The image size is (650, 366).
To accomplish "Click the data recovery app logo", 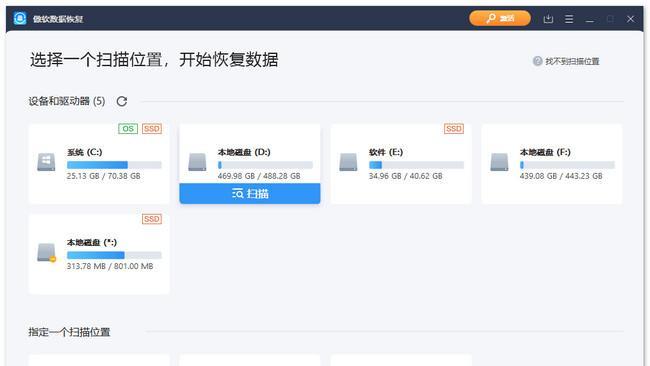I will [x=19, y=18].
